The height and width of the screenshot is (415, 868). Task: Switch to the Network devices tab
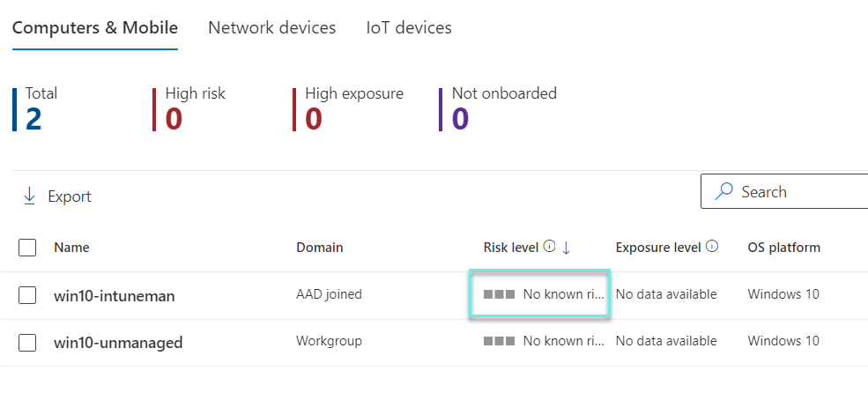[271, 27]
